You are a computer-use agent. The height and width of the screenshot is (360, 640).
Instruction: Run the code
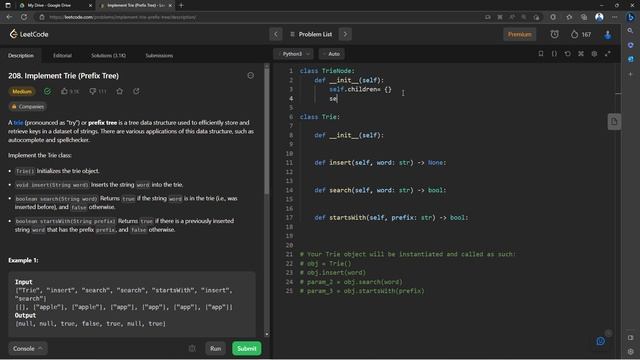point(216,349)
